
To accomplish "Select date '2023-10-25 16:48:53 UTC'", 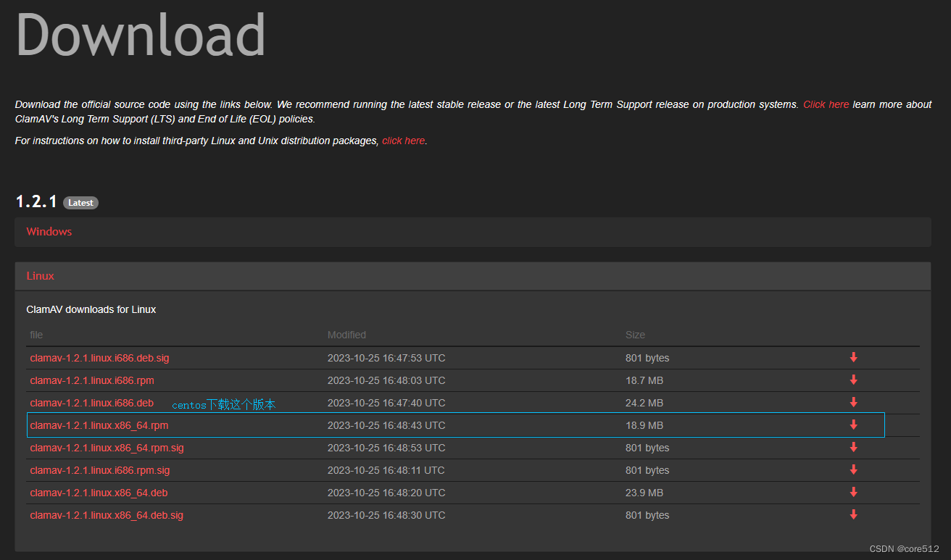I will (x=386, y=448).
